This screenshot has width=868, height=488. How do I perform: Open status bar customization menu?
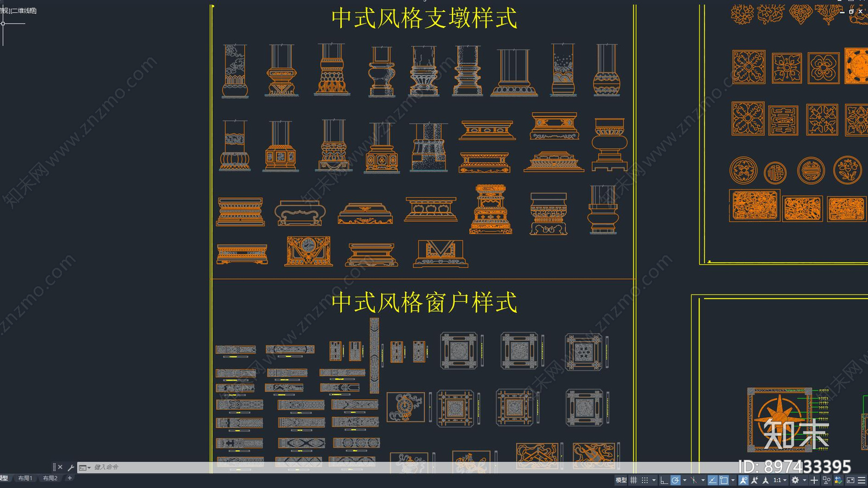click(x=861, y=480)
